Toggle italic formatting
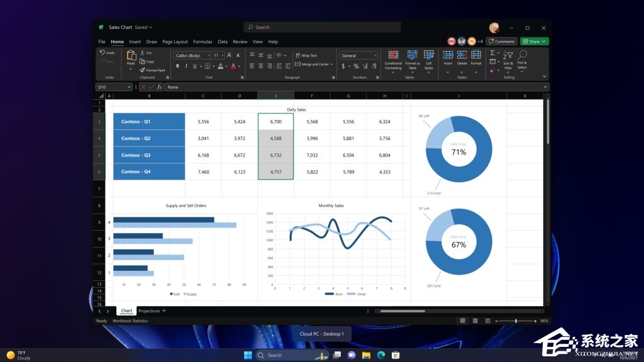 click(x=187, y=66)
